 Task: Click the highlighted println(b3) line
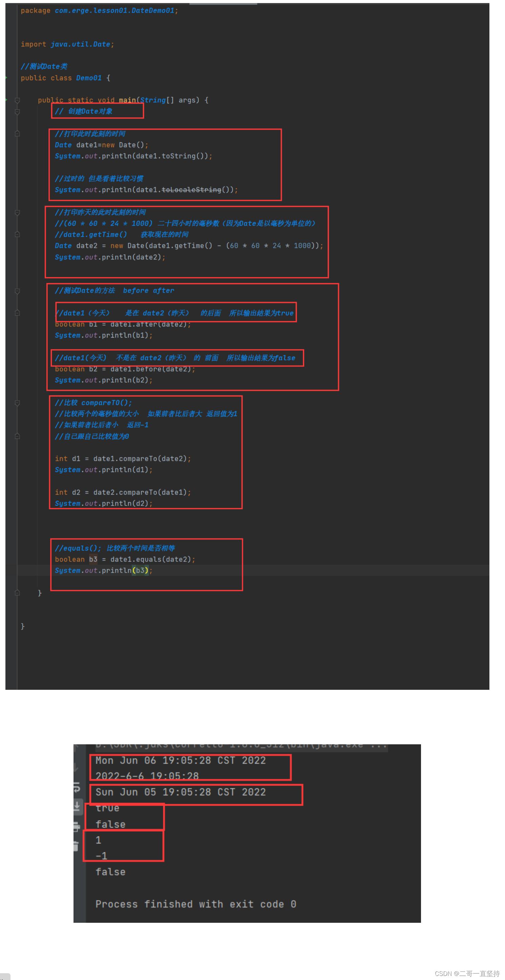coord(104,570)
